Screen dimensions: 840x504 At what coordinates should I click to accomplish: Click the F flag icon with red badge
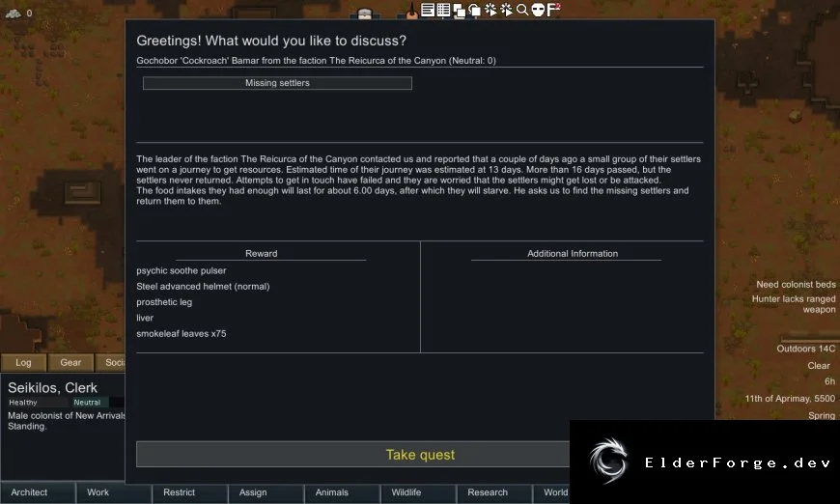coord(553,9)
